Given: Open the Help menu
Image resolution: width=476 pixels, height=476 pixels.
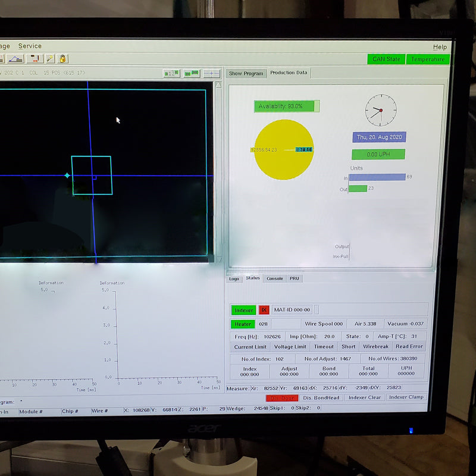Looking at the screenshot, I should coord(440,47).
